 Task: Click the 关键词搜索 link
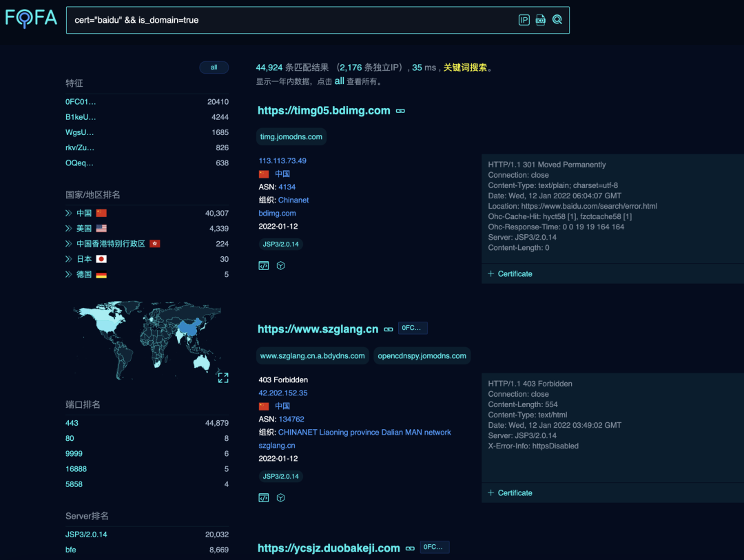[465, 68]
